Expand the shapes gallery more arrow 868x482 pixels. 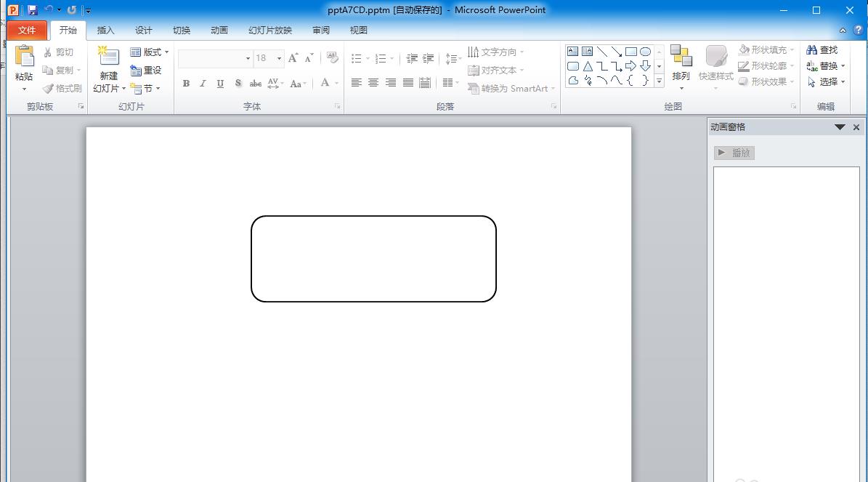coord(660,81)
